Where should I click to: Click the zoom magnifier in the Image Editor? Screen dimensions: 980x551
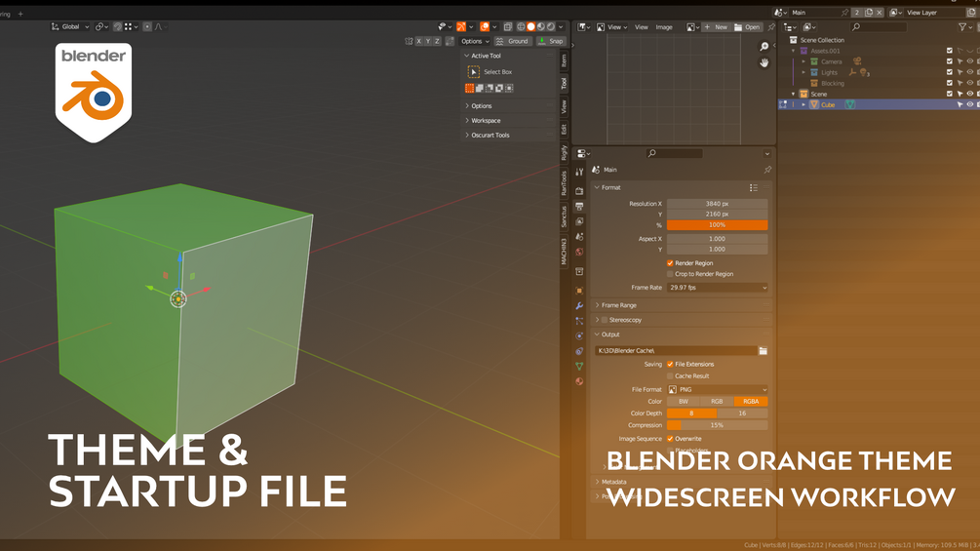[764, 47]
